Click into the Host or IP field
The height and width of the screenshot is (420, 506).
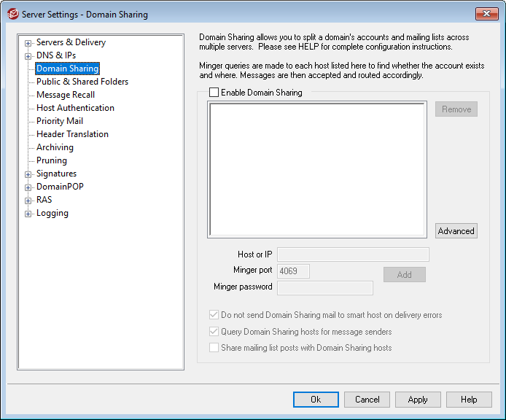point(353,254)
